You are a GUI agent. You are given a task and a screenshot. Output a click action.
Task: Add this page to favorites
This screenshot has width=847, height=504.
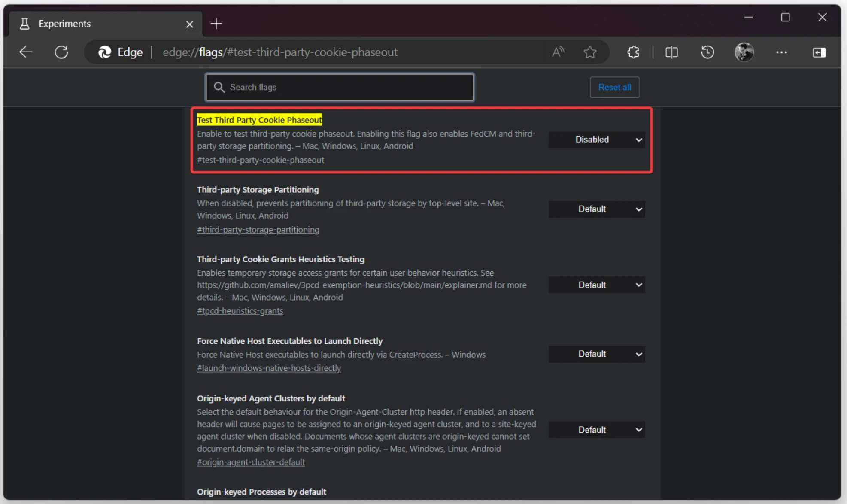[590, 52]
